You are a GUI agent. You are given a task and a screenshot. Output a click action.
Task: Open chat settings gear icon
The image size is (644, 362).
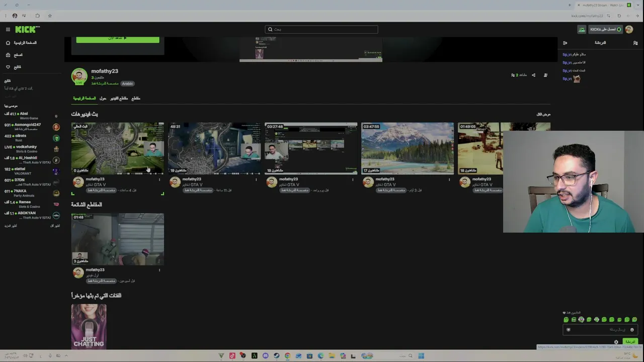tap(616, 342)
